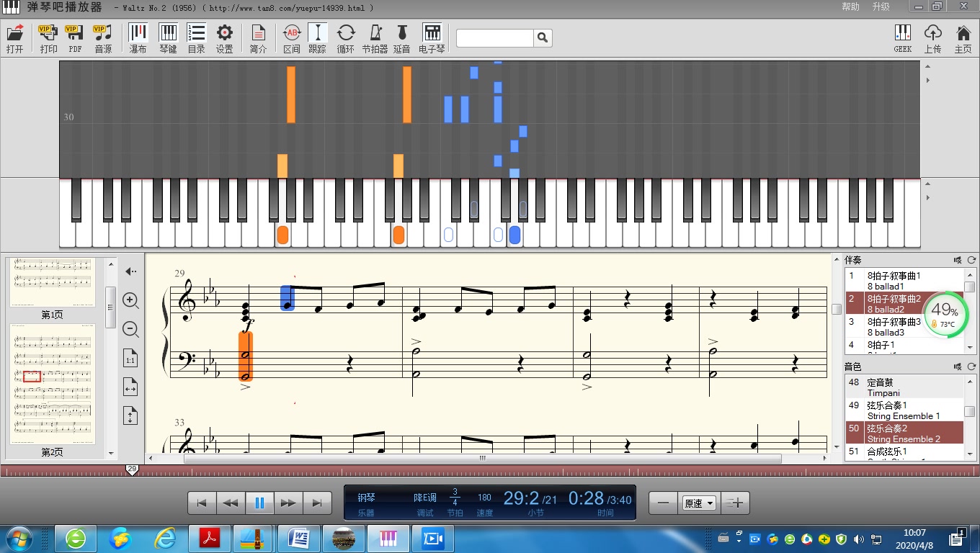Open the 电子琴 electronic keyboard panel
Image resolution: width=980 pixels, height=553 pixels.
tap(432, 39)
